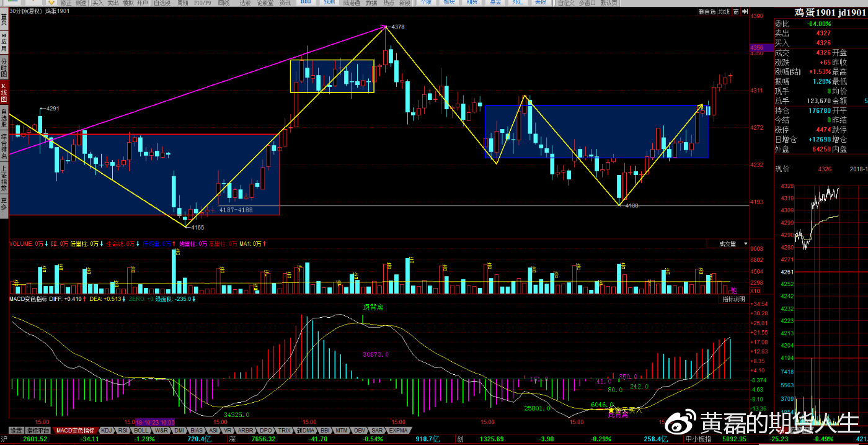Click the 卖出 sell toolbar button
Image resolution: width=868 pixels, height=445 pixels.
click(113, 3)
